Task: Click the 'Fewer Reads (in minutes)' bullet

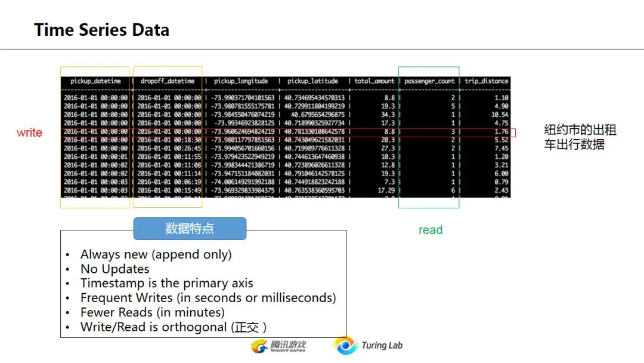Action: coord(153,312)
